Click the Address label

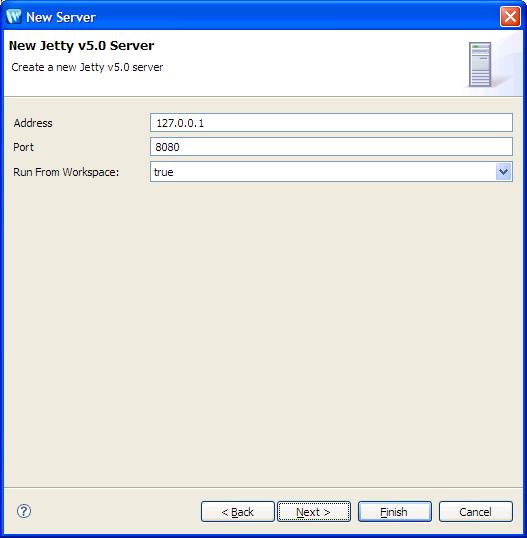pos(33,123)
